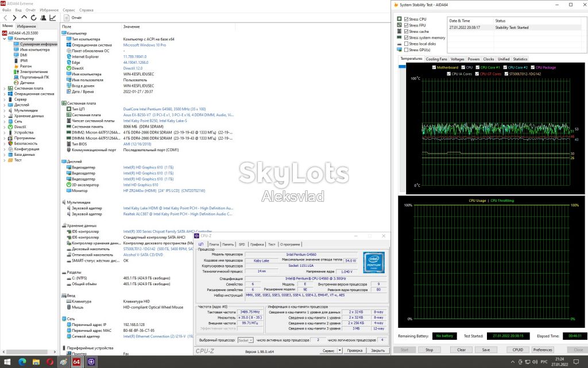Collapse the Компьютер tree node
588x368 pixels.
tap(5, 39)
